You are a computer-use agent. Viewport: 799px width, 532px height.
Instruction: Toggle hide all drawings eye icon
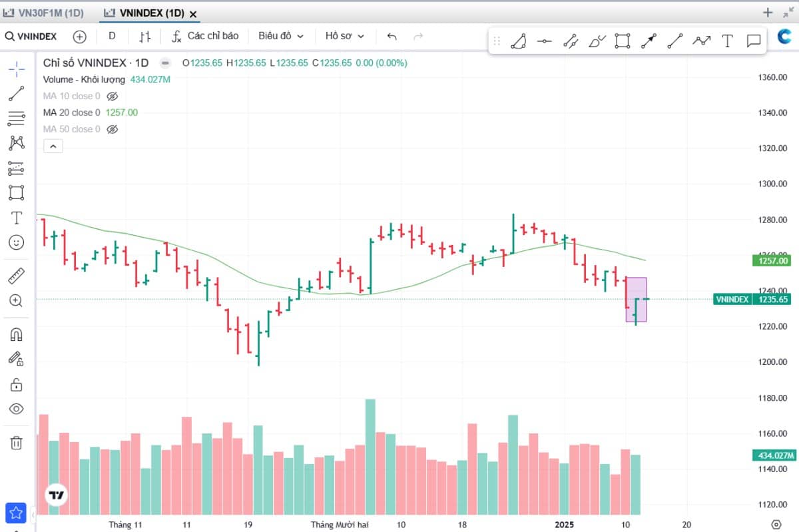[x=17, y=409]
